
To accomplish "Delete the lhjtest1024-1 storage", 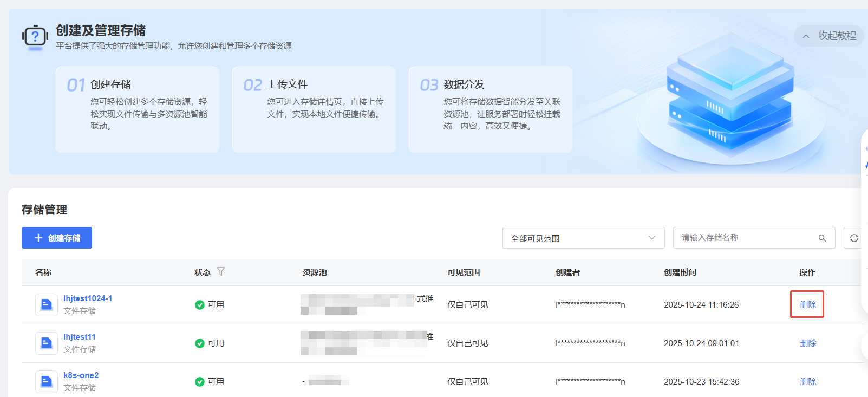I will (x=807, y=304).
